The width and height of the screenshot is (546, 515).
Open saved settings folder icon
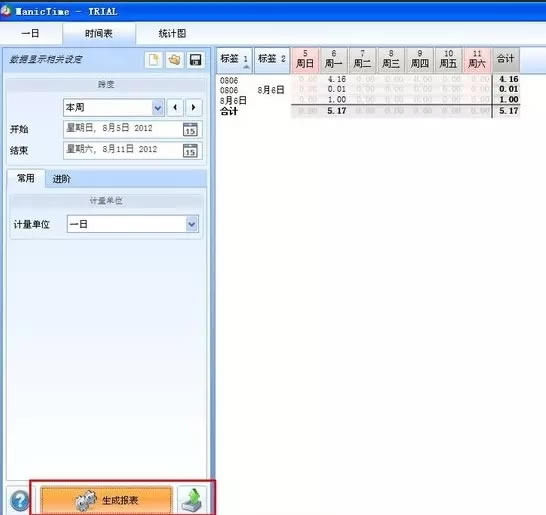(174, 60)
